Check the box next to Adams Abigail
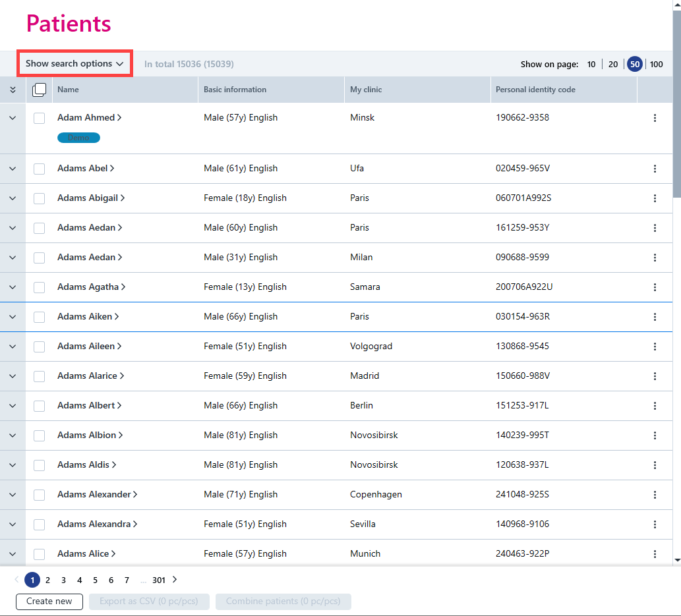 39,198
